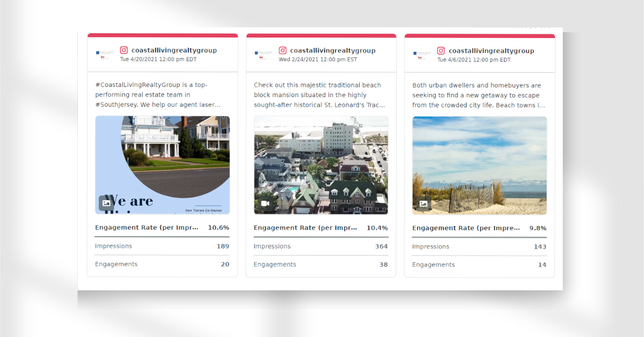Click the Engagements value 38
The height and width of the screenshot is (337, 644).
(x=384, y=264)
